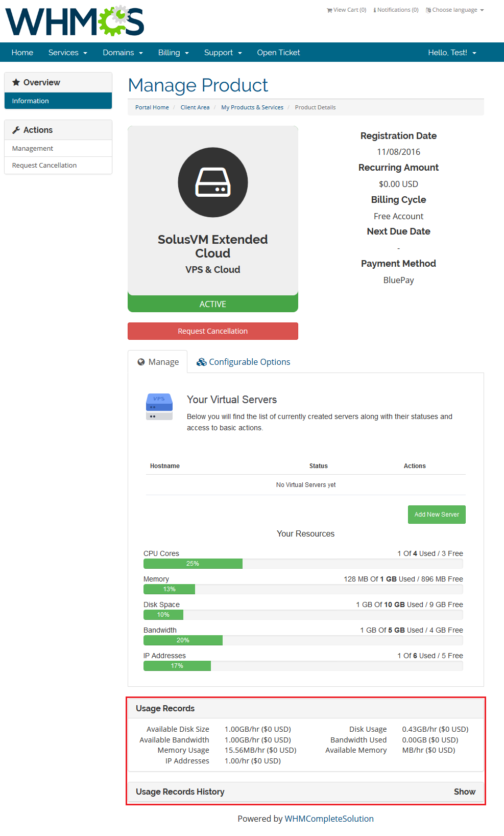Click the Actions column header
Image resolution: width=504 pixels, height=836 pixels.
[415, 466]
